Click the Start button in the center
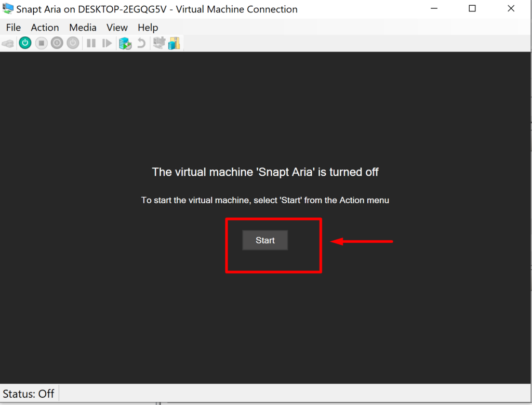 coord(265,240)
